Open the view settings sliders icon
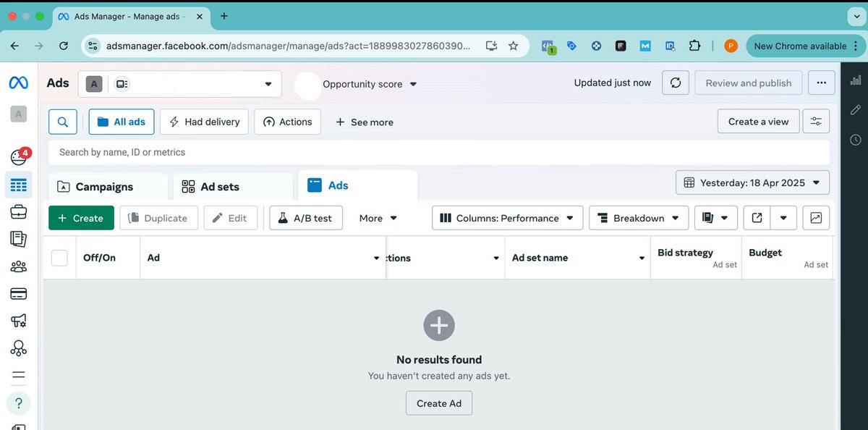Image resolution: width=868 pixels, height=430 pixels. coord(817,122)
